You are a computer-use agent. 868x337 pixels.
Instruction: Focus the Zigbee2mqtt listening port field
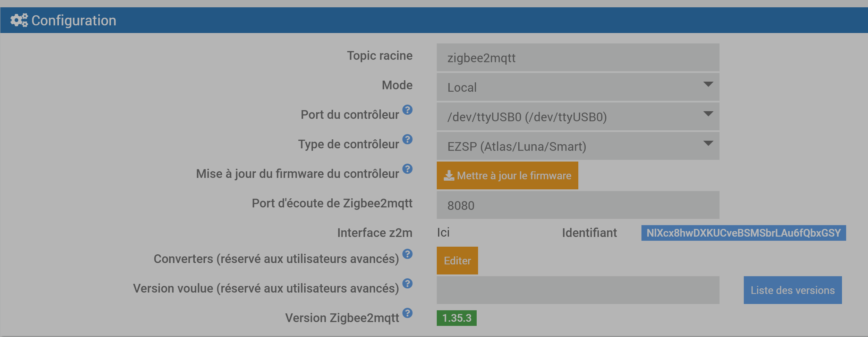pos(578,205)
